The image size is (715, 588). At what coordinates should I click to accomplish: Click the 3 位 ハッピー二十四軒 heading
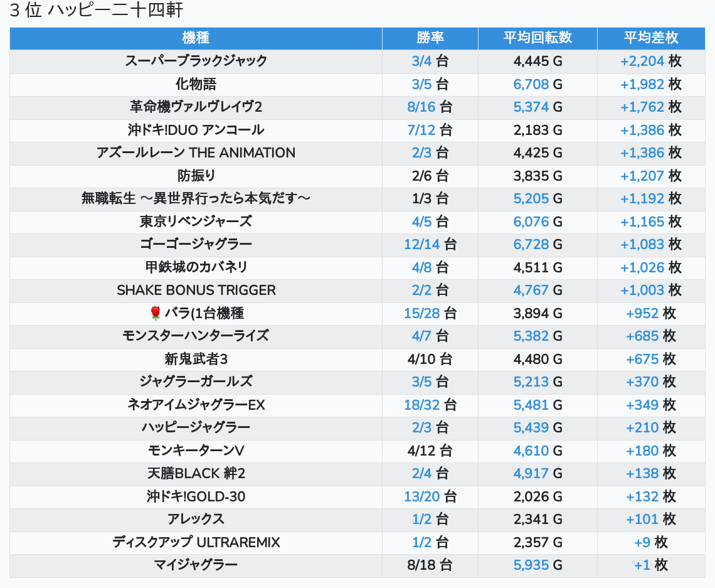97,11
